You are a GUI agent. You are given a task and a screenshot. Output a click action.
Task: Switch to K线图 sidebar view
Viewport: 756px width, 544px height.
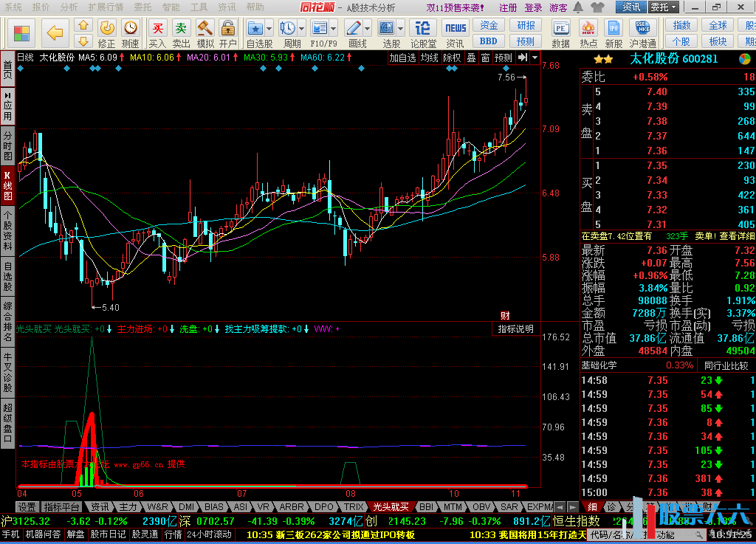click(x=7, y=185)
